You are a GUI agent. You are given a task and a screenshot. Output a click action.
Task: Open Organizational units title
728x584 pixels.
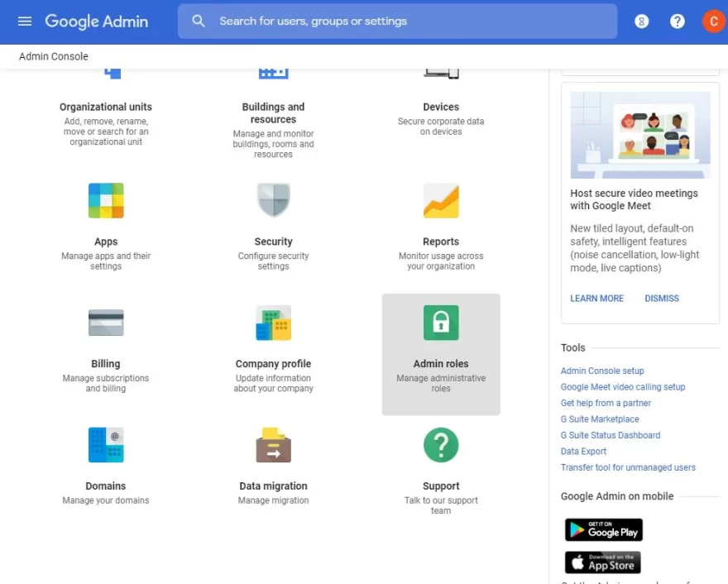pos(106,107)
